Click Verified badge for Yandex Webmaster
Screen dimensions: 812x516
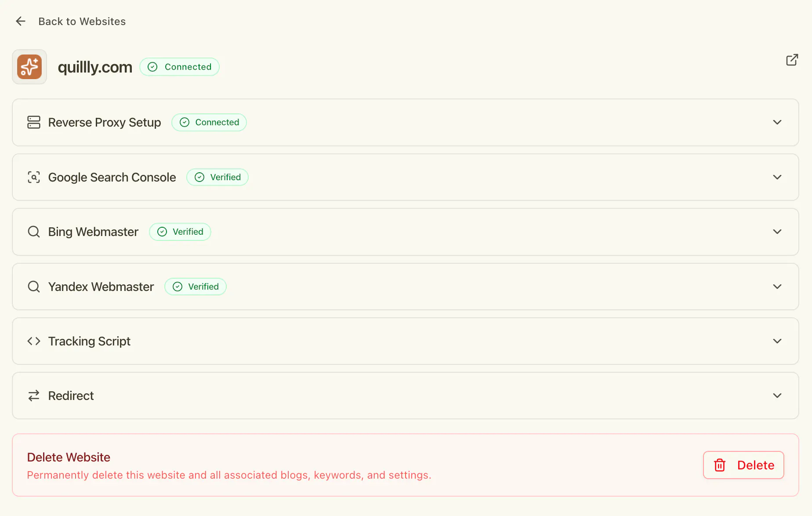pyautogui.click(x=196, y=287)
